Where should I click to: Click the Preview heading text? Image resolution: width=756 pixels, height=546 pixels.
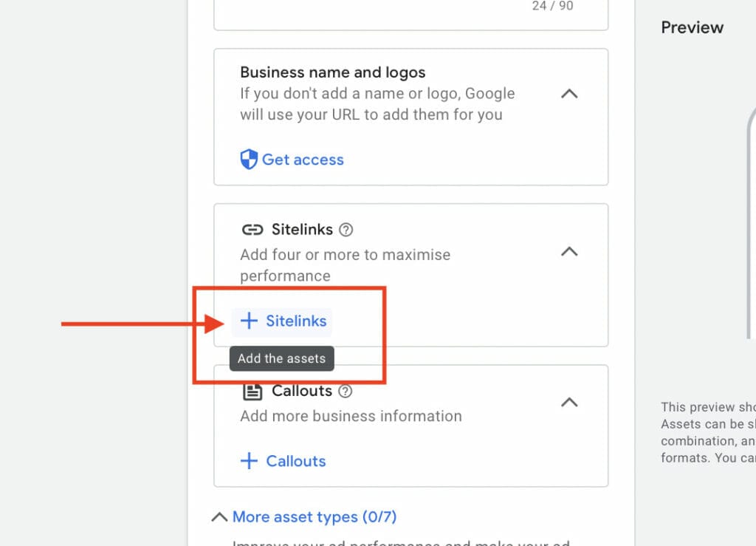tap(692, 27)
